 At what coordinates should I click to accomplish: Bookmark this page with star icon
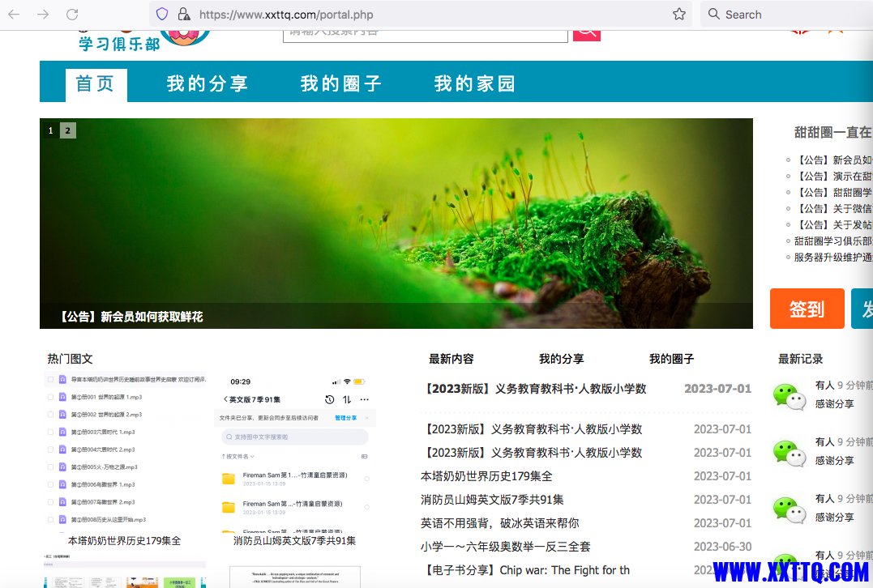click(x=678, y=15)
